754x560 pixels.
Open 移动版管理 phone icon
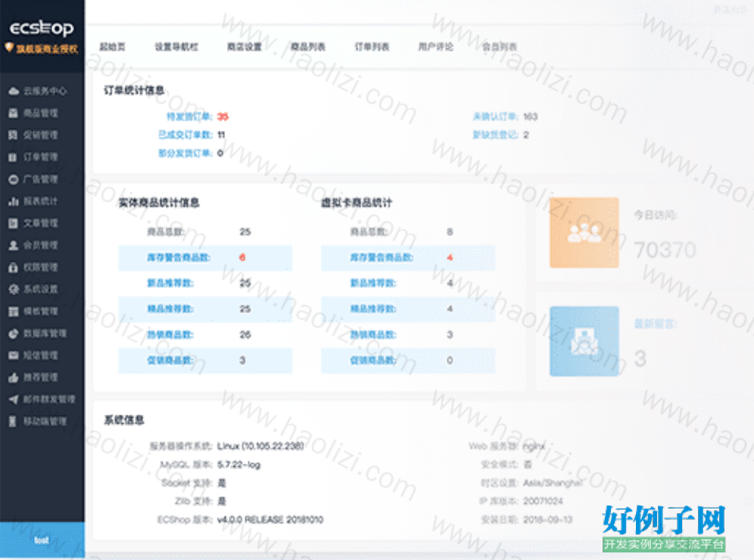click(14, 422)
